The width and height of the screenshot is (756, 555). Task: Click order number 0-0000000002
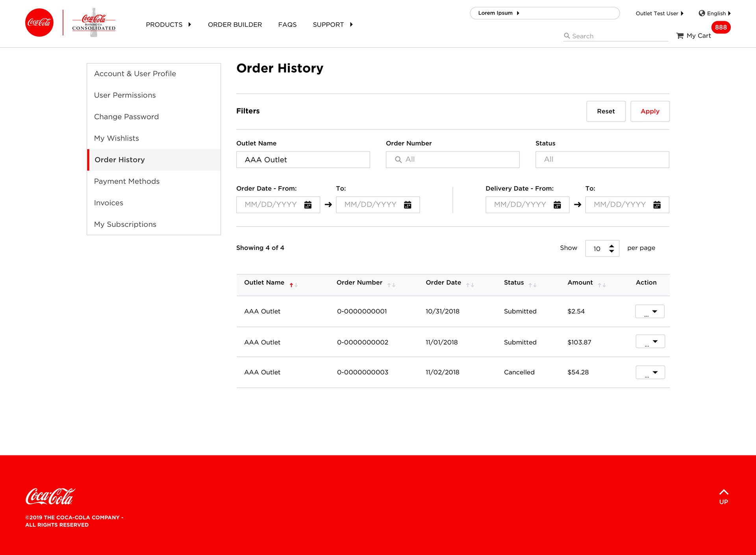[363, 342]
